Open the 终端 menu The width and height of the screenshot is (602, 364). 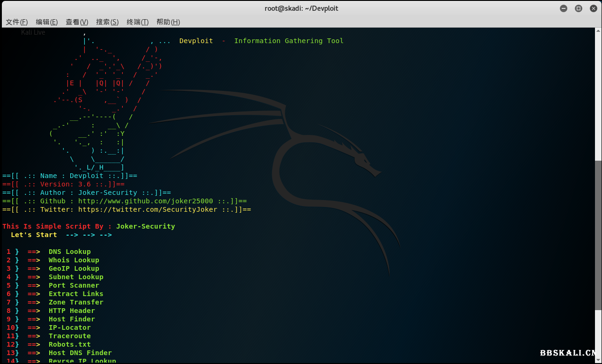tap(137, 22)
